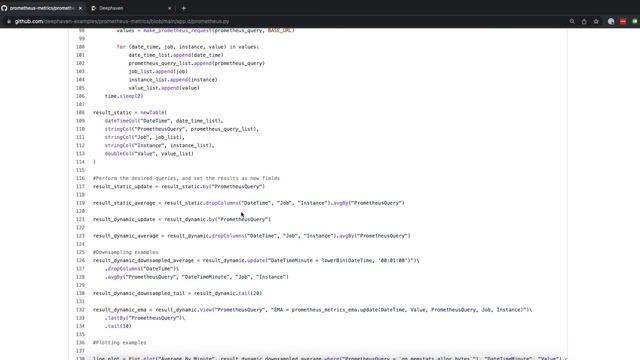Click the '.tail(10)' code line

(x=118, y=326)
